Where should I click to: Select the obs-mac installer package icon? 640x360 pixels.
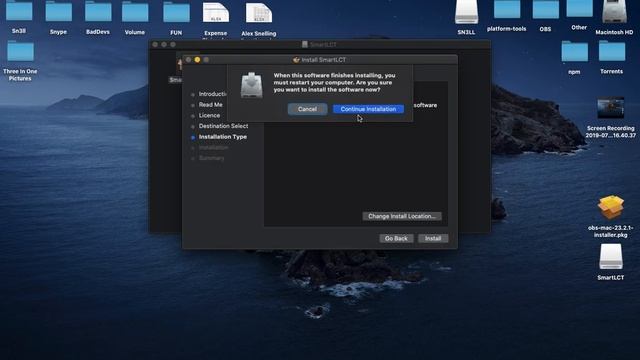[611, 207]
